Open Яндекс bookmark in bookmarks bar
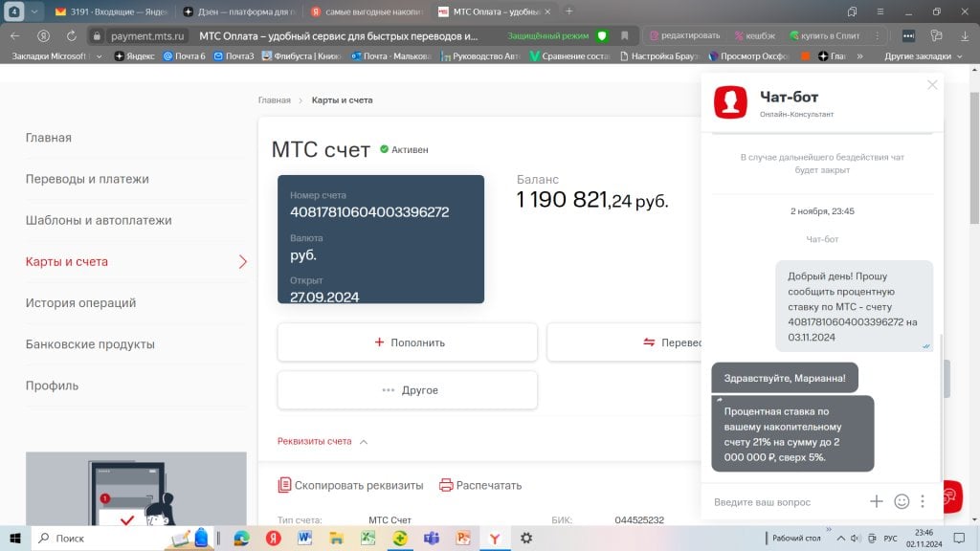The height and width of the screenshot is (551, 980). (134, 56)
